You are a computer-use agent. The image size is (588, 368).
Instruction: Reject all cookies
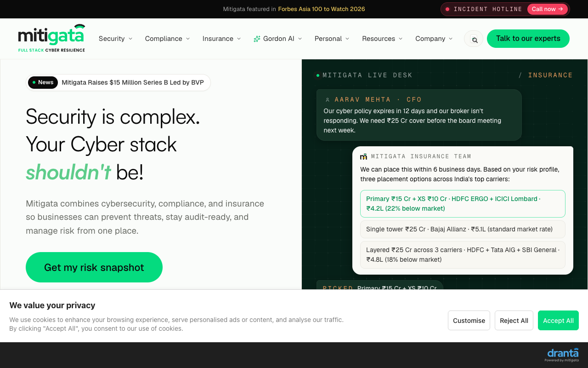(514, 321)
